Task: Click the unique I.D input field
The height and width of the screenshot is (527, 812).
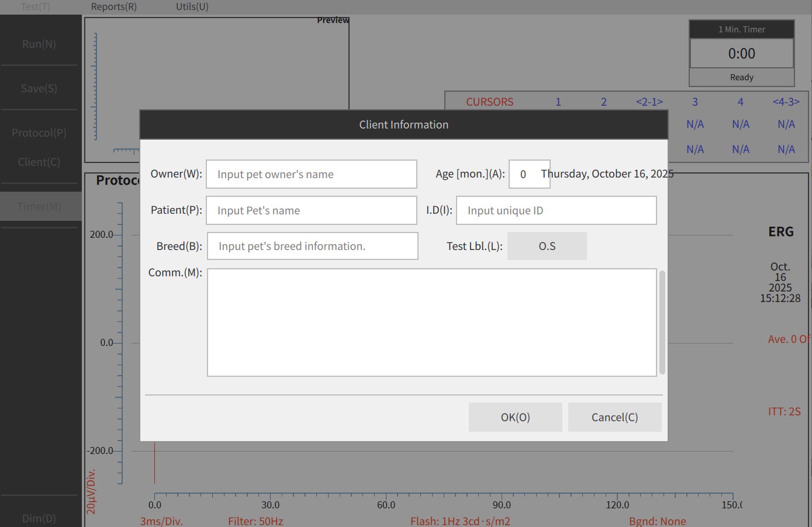Action: coord(556,210)
